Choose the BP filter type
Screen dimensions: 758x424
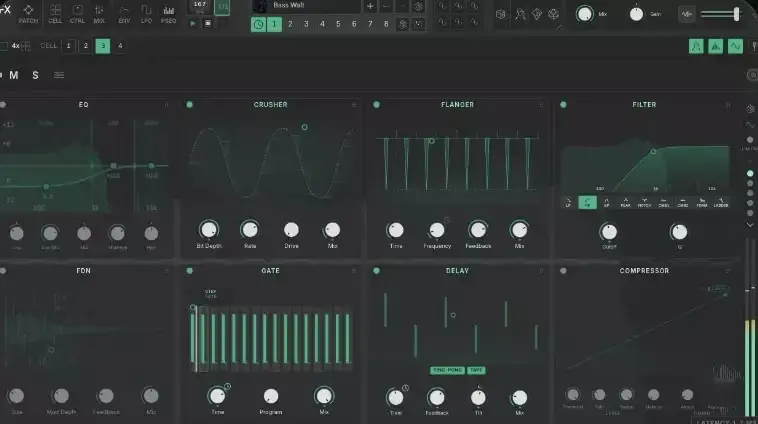coord(606,203)
